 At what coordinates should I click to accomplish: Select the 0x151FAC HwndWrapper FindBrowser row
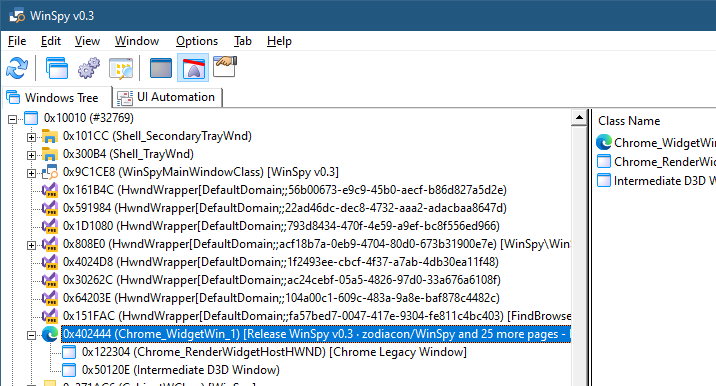[x=316, y=316]
